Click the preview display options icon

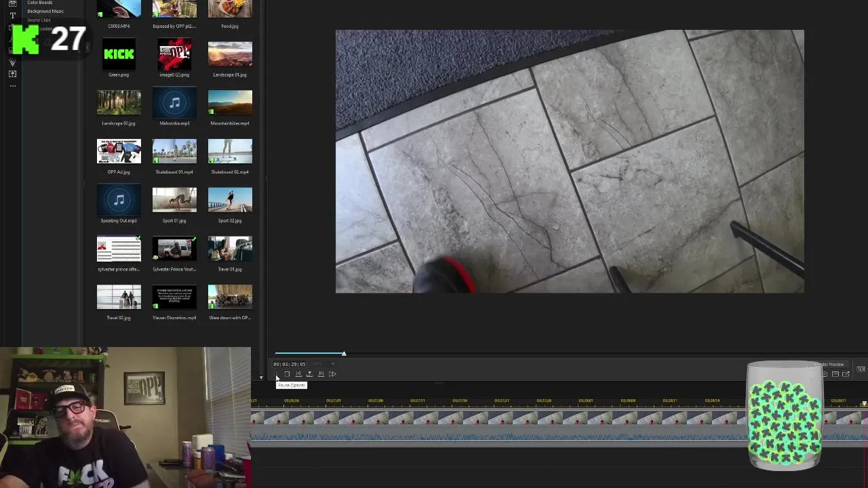tap(835, 374)
